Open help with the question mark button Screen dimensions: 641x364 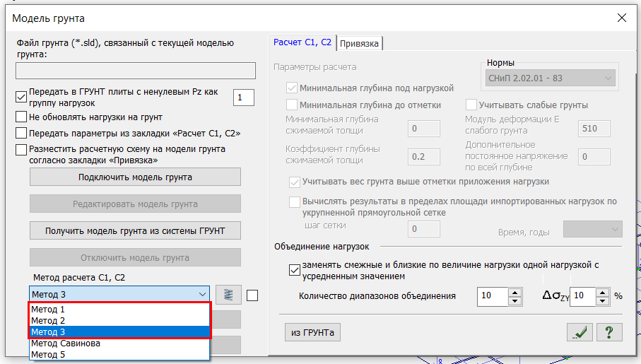pyautogui.click(x=609, y=332)
